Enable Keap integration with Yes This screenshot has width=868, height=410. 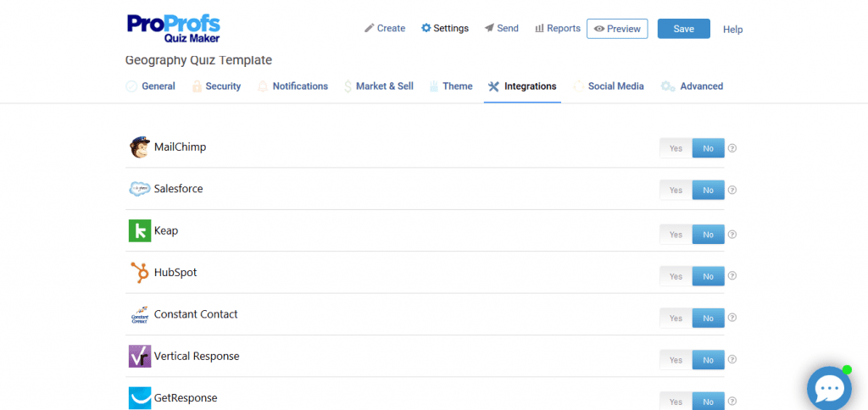click(x=676, y=234)
